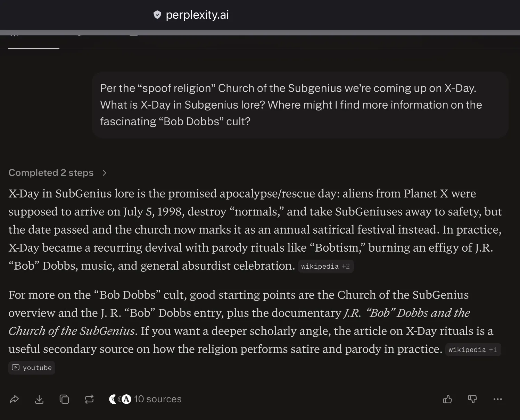Click the perplexity.ai address text
This screenshot has height=420, width=520.
[197, 15]
